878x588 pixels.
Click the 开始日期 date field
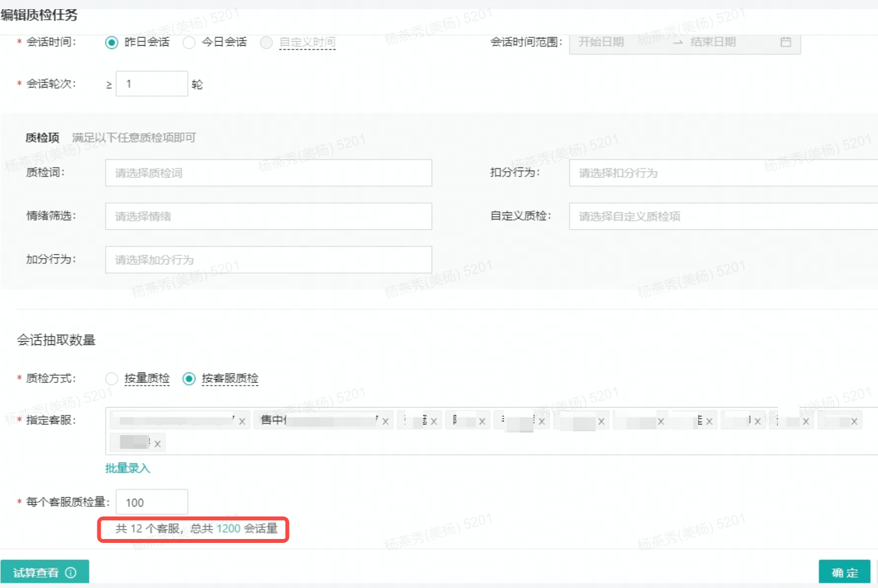[x=601, y=42]
